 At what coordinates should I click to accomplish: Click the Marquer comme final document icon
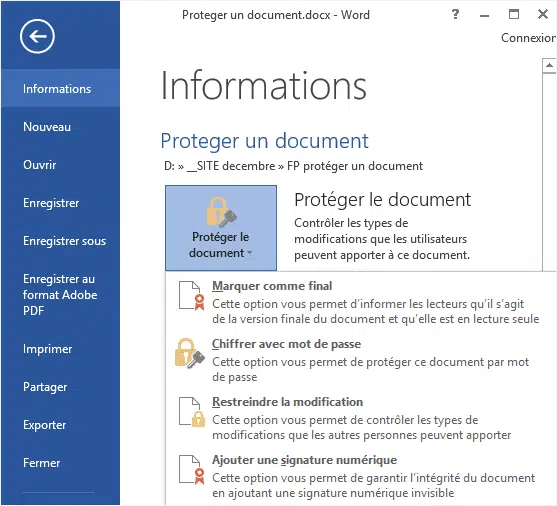pos(192,296)
